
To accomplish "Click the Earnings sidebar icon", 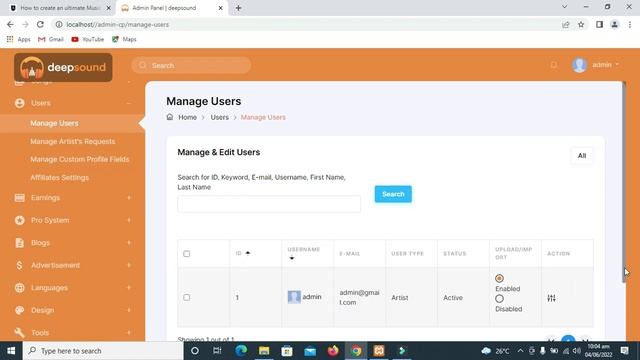I will [x=19, y=198].
